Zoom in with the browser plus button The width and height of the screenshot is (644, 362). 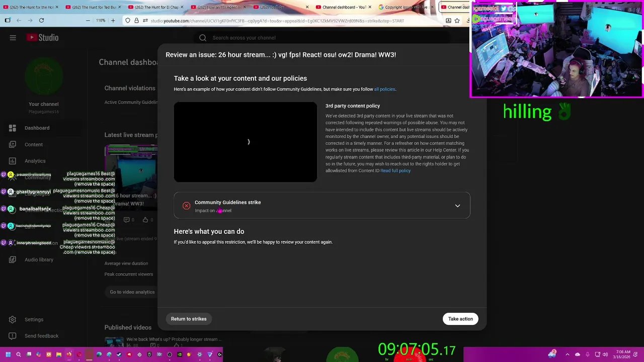pyautogui.click(x=113, y=21)
